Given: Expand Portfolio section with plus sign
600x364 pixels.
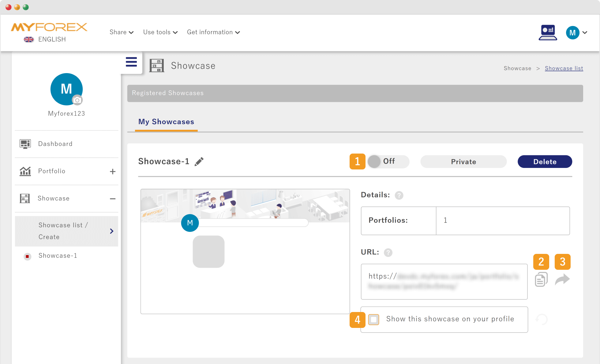Looking at the screenshot, I should [113, 172].
